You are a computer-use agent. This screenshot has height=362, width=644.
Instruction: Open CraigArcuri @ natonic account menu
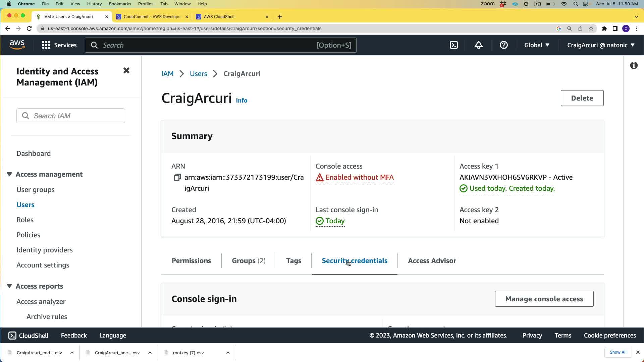(601, 45)
